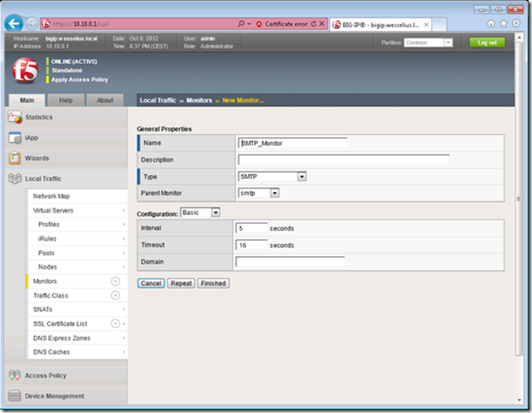
Task: Click plus icon beside SSL Certificate List
Action: [115, 323]
